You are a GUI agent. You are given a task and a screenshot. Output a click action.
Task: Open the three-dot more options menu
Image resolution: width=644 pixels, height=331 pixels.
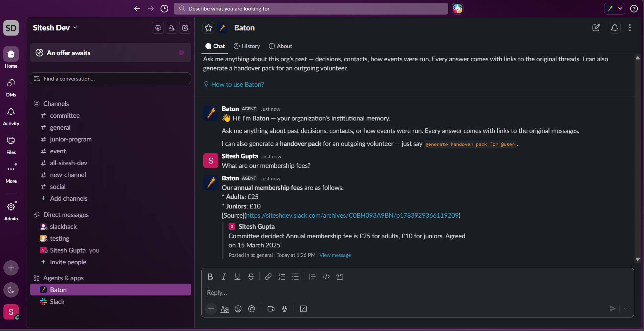(x=630, y=28)
